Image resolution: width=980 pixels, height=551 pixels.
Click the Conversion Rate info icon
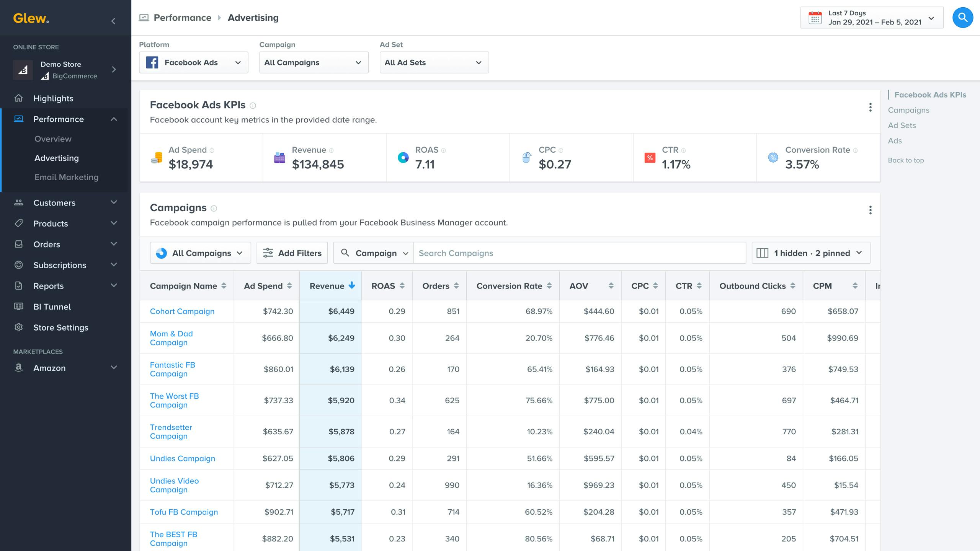(x=855, y=150)
